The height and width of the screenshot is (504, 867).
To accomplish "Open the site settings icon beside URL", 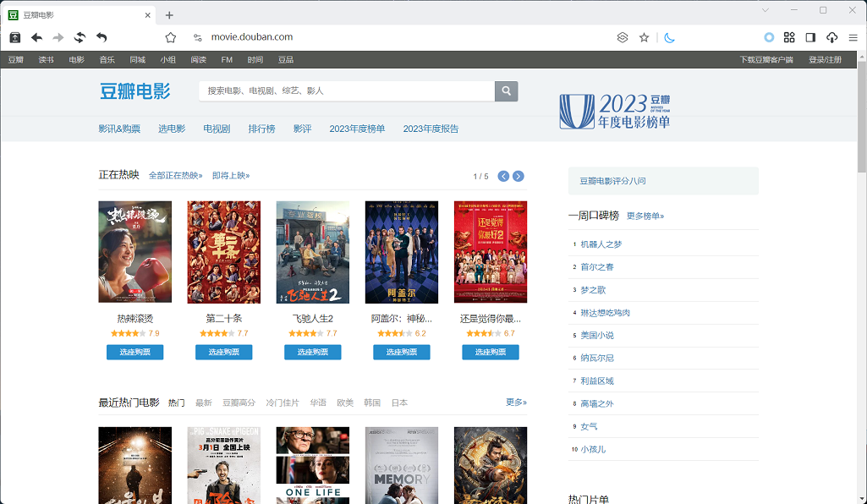I will pyautogui.click(x=197, y=37).
